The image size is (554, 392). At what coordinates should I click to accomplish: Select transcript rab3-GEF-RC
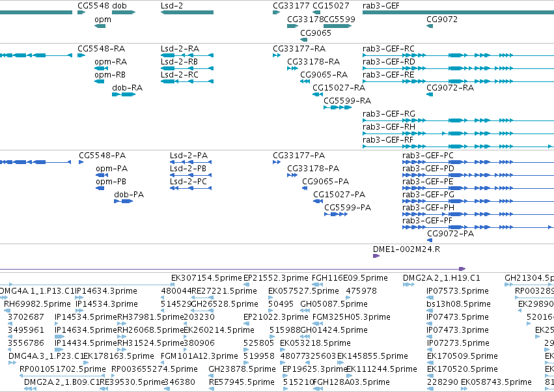[x=458, y=55]
